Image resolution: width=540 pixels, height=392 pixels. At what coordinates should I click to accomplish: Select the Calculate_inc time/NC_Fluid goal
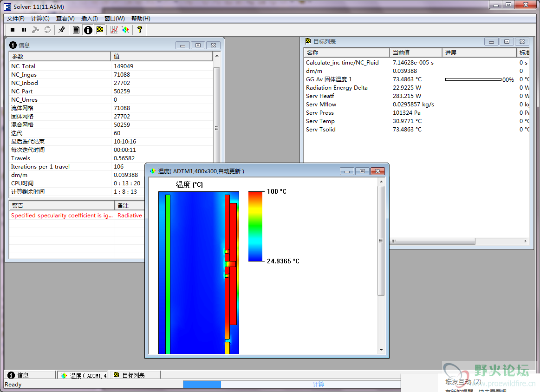[x=416, y=62]
